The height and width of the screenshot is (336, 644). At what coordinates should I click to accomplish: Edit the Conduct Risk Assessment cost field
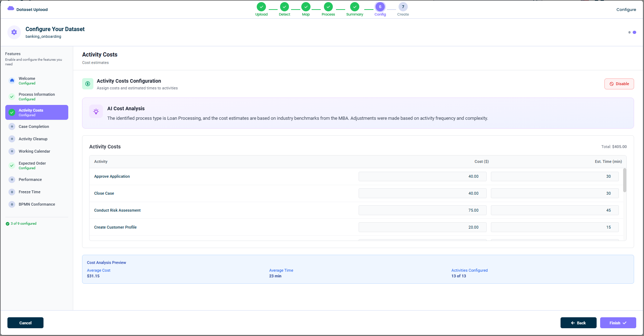point(422,210)
